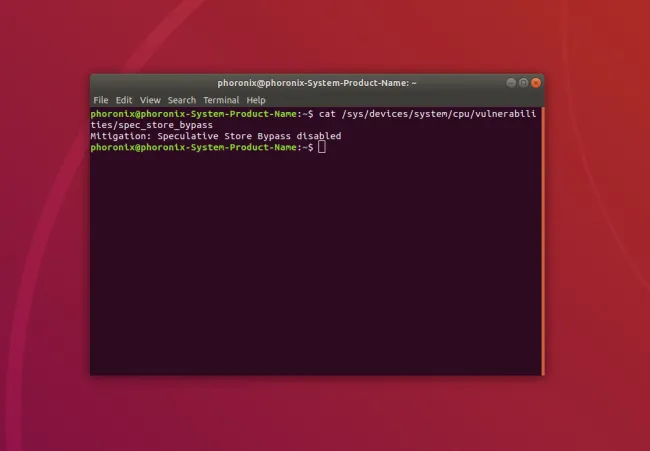This screenshot has height=451, width=650.
Task: Click the 'Mitigation: Speculative Store Bypass disabled' output
Action: (x=215, y=136)
